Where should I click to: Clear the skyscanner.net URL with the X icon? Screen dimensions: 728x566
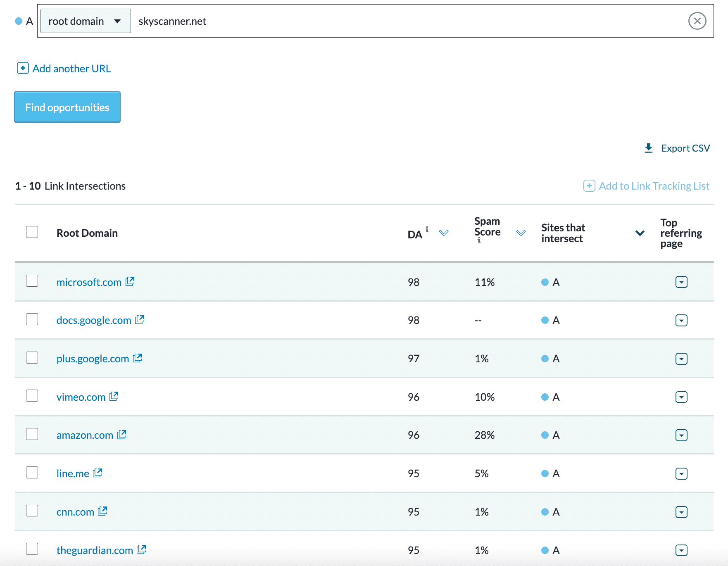(x=697, y=21)
